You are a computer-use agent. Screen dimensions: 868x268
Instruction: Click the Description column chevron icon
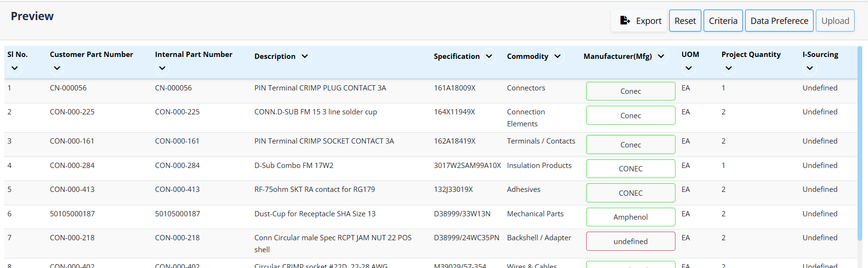click(x=305, y=56)
